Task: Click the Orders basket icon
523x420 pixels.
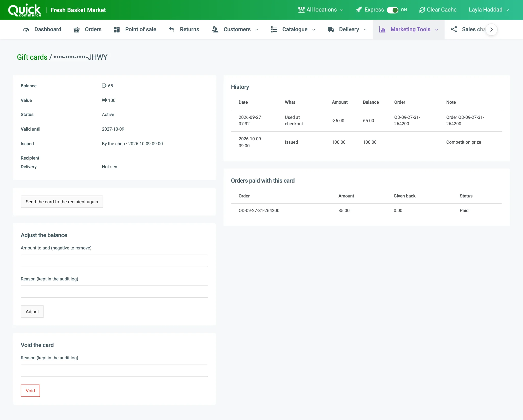Action: (77, 30)
